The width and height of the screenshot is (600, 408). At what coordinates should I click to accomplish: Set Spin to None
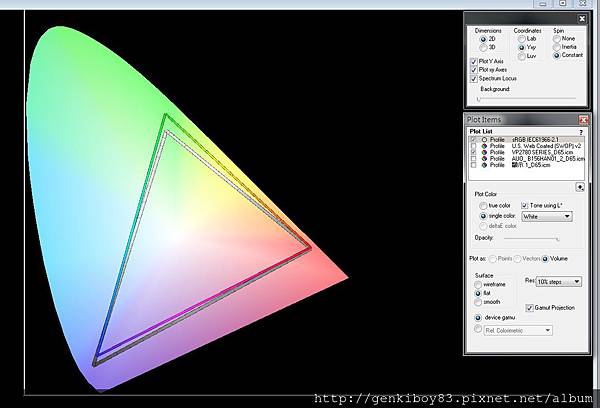[x=556, y=39]
